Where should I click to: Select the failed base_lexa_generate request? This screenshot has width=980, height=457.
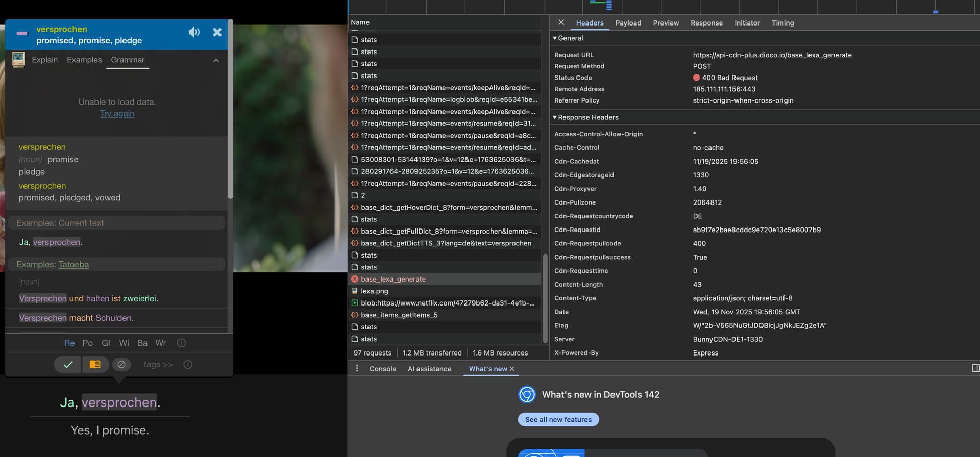coord(393,279)
